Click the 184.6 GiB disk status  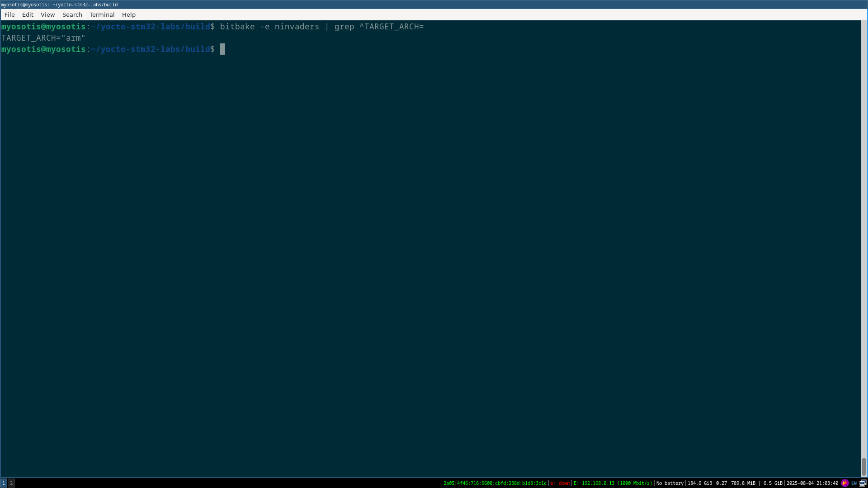click(699, 483)
